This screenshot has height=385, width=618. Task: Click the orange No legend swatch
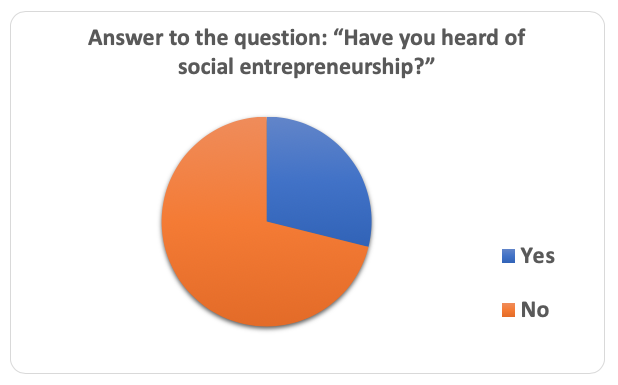click(x=508, y=310)
